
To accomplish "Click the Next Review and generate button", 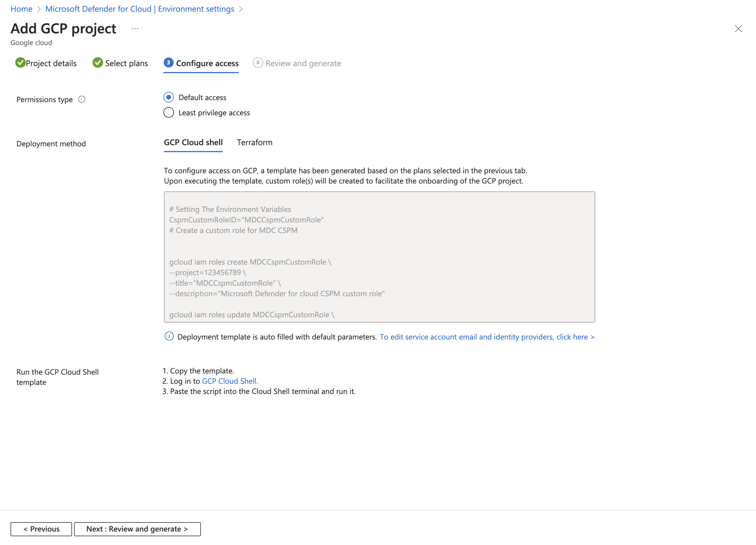I will tap(137, 528).
